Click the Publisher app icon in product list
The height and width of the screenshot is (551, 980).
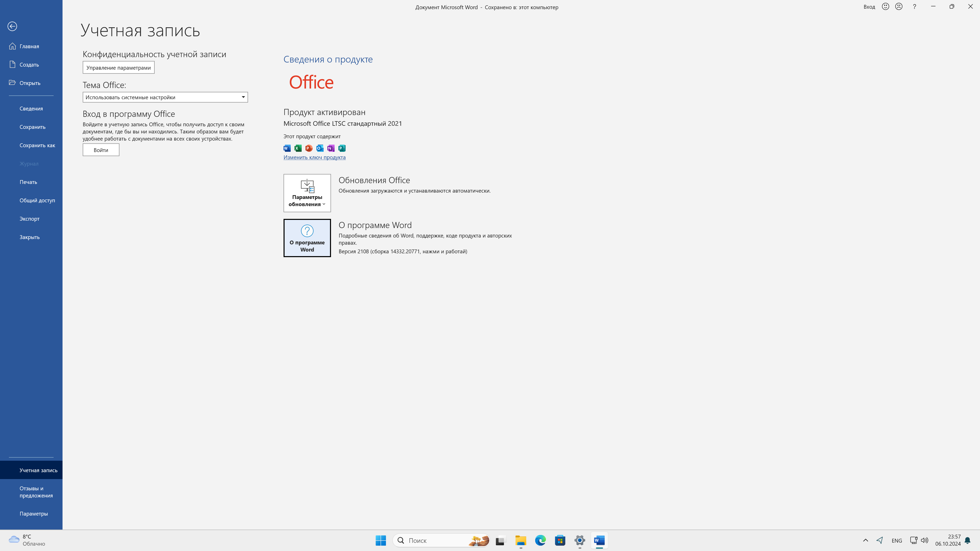(342, 148)
